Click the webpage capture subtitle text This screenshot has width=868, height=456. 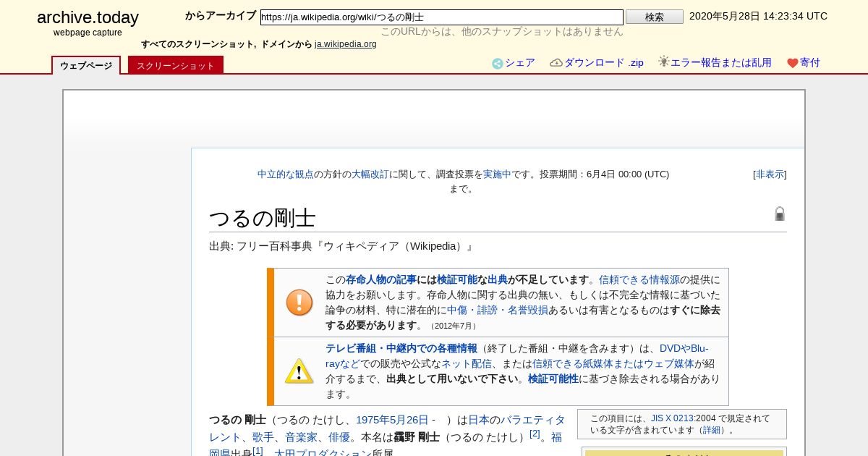point(88,33)
